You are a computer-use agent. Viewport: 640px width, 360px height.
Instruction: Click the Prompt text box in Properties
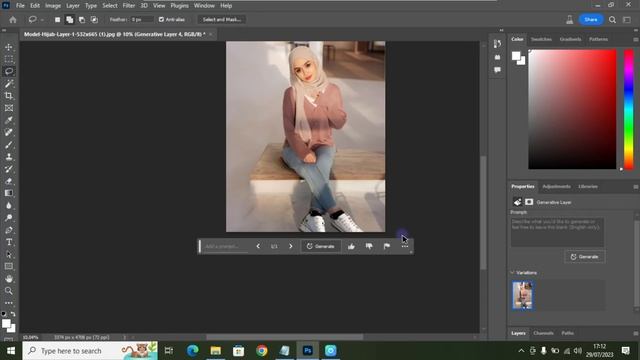point(557,232)
